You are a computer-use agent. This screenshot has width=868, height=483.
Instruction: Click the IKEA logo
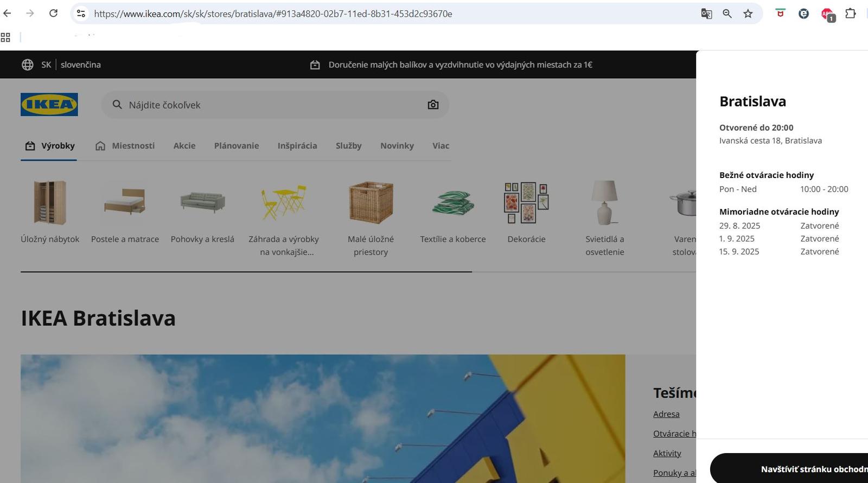coord(49,105)
